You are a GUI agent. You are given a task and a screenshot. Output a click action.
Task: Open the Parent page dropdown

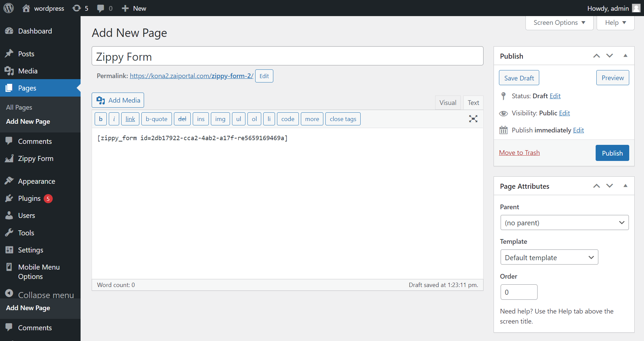[564, 222]
